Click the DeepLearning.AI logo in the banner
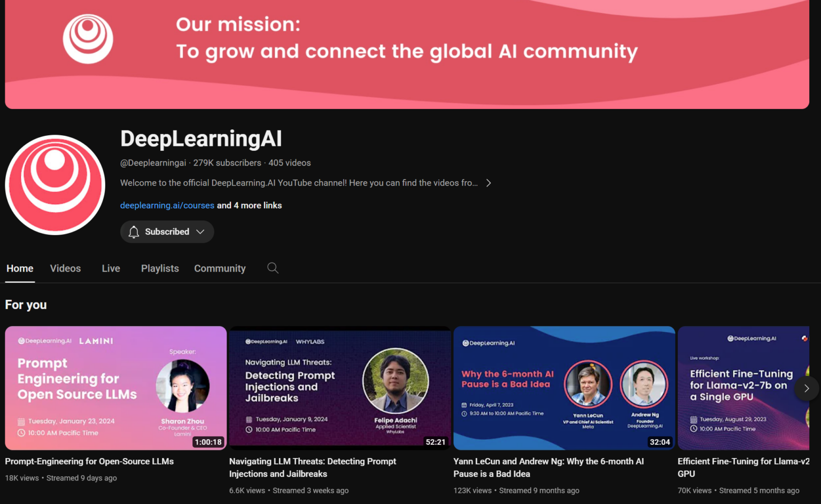Screen dimensions: 821x504 (88, 38)
